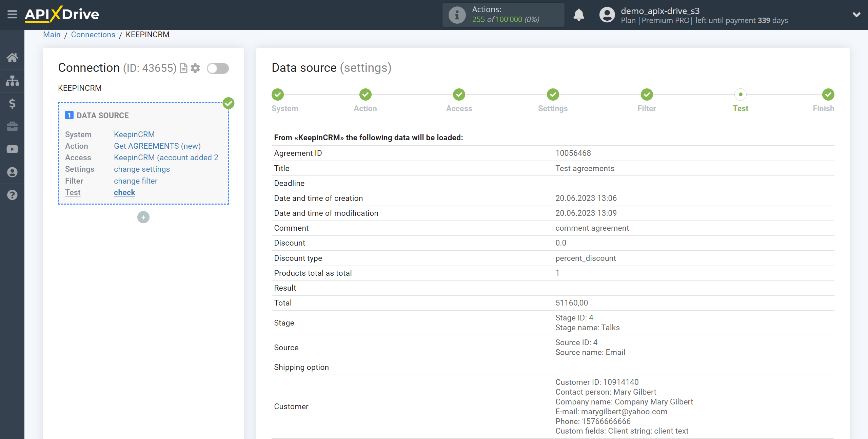
Task: Click the Data Source green checkmark badge
Action: pos(229,103)
